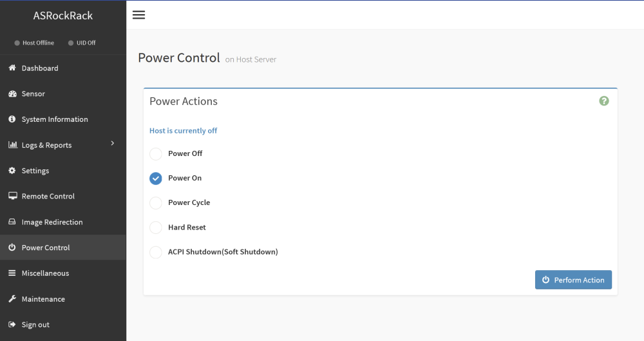Click the Sensor gauge icon
The height and width of the screenshot is (341, 644).
click(x=12, y=93)
